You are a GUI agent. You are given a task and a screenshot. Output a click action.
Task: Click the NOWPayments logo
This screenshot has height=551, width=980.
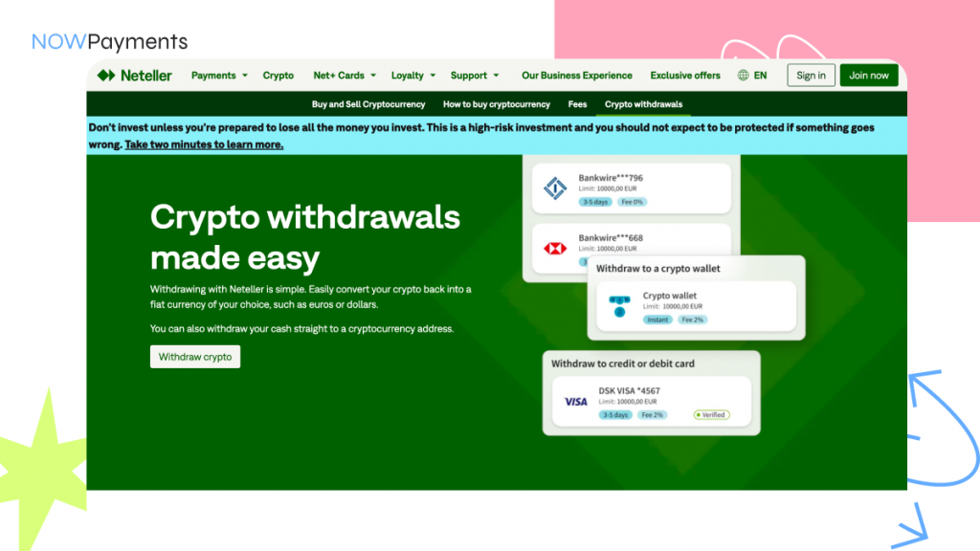109,42
